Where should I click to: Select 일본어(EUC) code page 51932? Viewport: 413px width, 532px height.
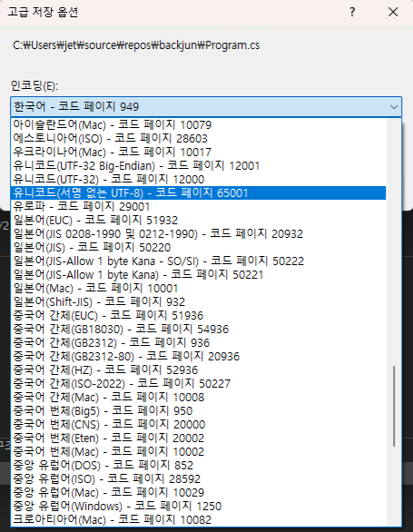(198, 221)
